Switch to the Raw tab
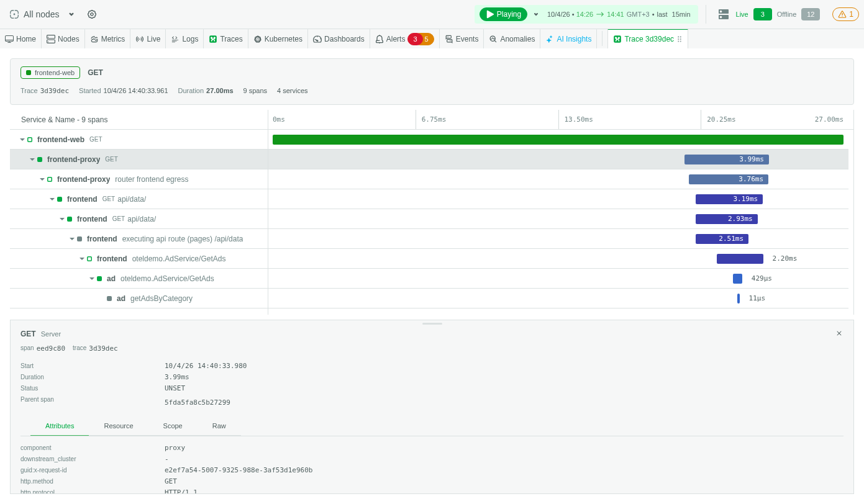864x504 pixels. [x=219, y=426]
